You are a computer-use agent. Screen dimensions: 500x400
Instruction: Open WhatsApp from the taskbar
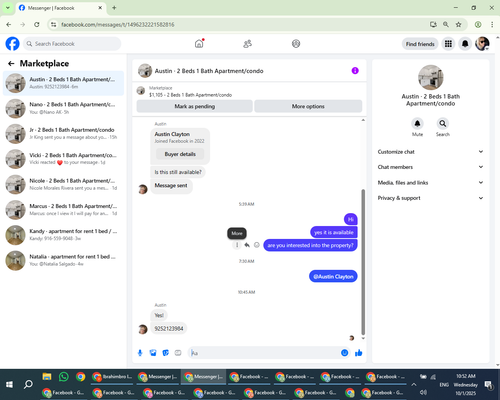(x=63, y=377)
